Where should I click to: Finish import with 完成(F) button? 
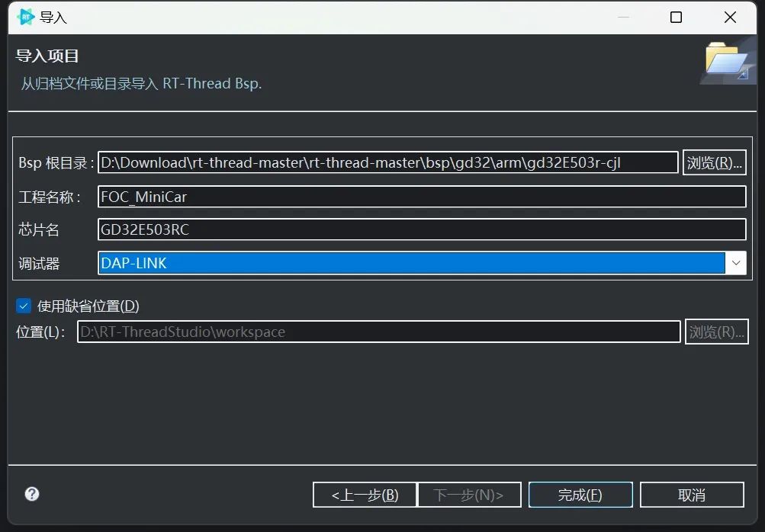(580, 495)
